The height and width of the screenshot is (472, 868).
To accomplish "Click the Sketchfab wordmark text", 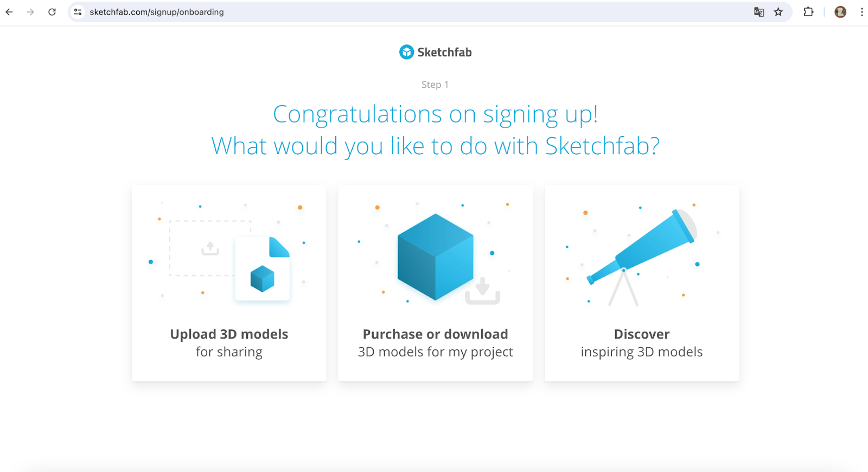I will point(444,53).
